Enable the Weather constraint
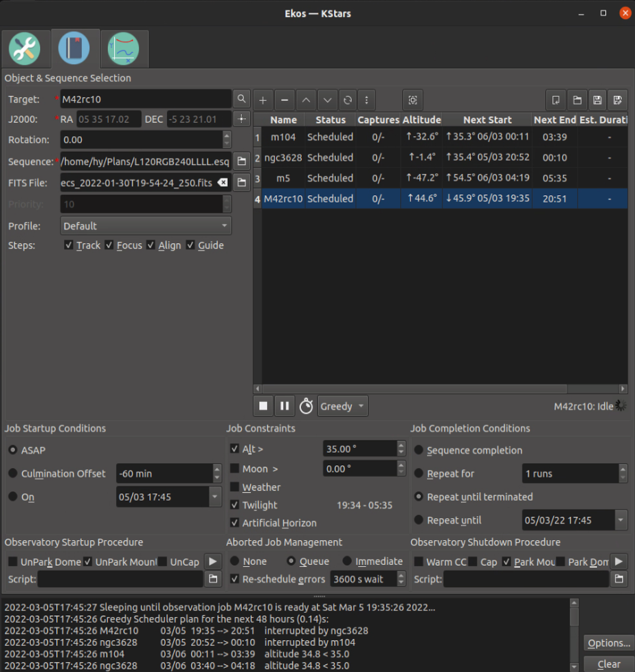 click(x=235, y=487)
